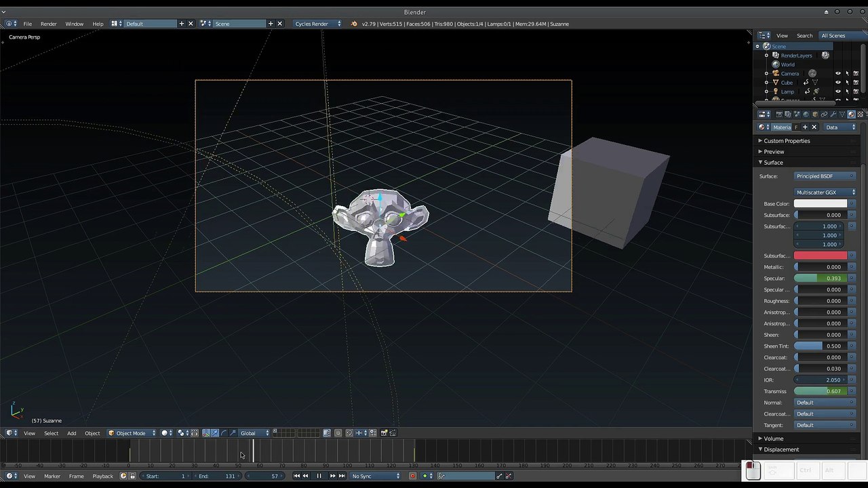Open the Render menu

[49, 24]
